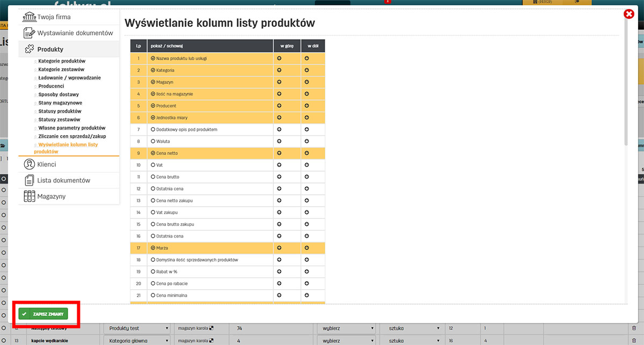Select the Wystawianie dokumentów pencil icon
The width and height of the screenshot is (644, 345).
[x=30, y=32]
